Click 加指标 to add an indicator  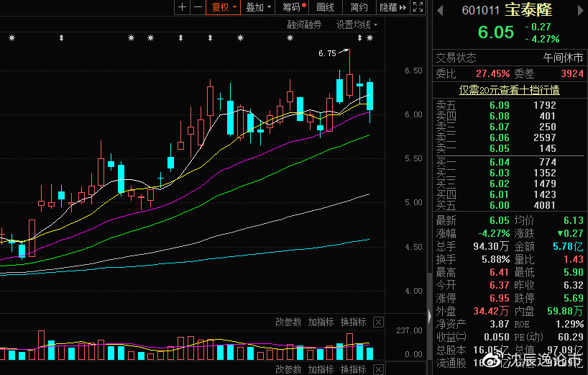point(321,322)
